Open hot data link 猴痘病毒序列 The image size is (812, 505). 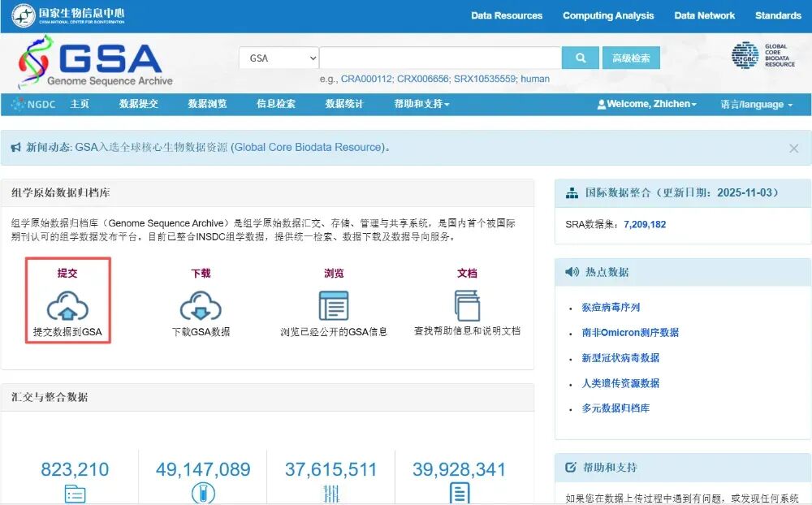[611, 307]
